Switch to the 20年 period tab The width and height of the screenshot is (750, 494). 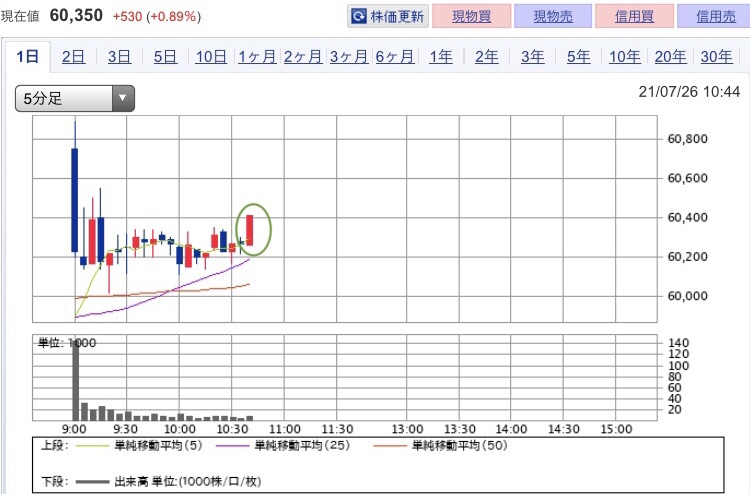[x=670, y=57]
